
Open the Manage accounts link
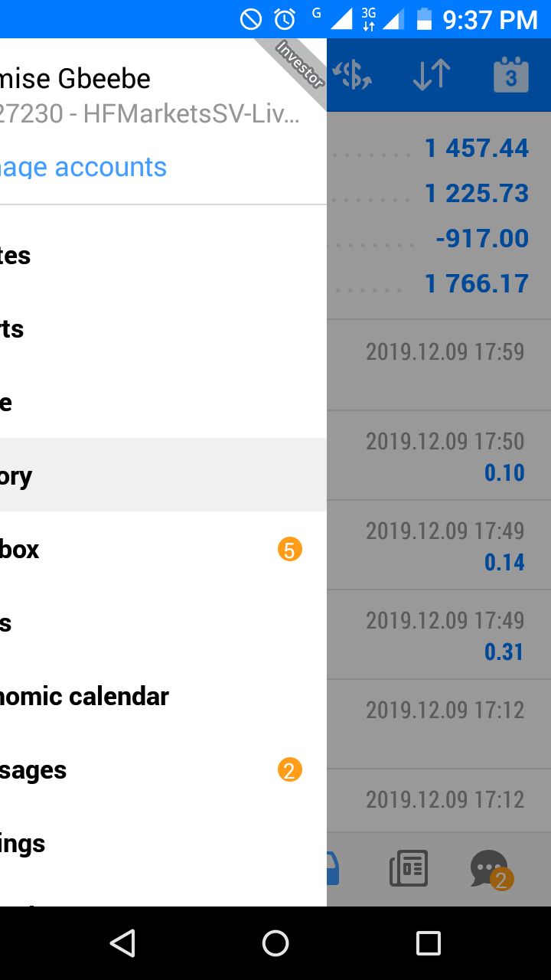tap(83, 167)
